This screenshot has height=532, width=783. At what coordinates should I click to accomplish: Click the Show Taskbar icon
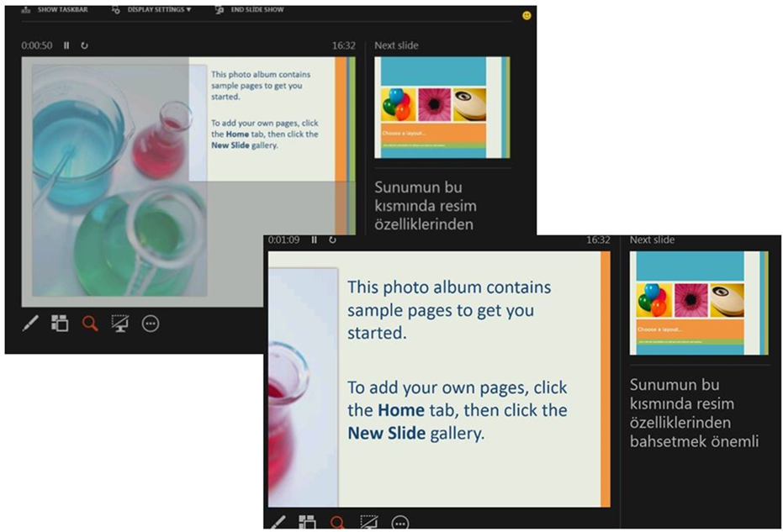point(24,10)
